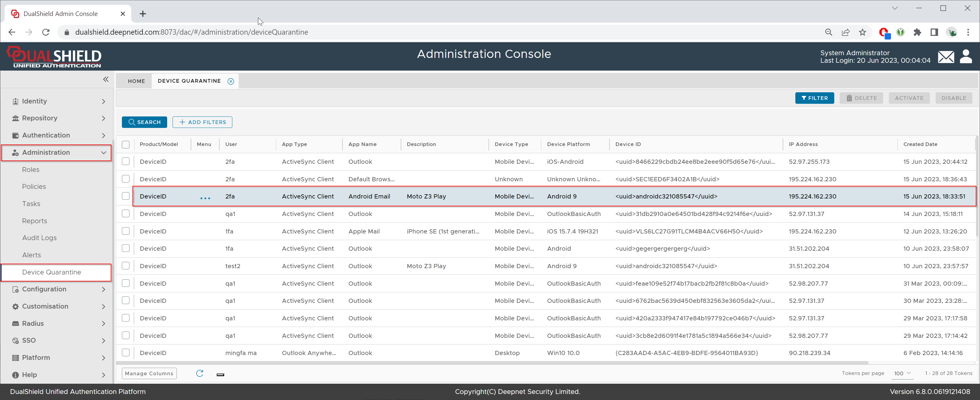The height and width of the screenshot is (400, 980).
Task: Close the Device Quarantine tab
Action: 231,81
